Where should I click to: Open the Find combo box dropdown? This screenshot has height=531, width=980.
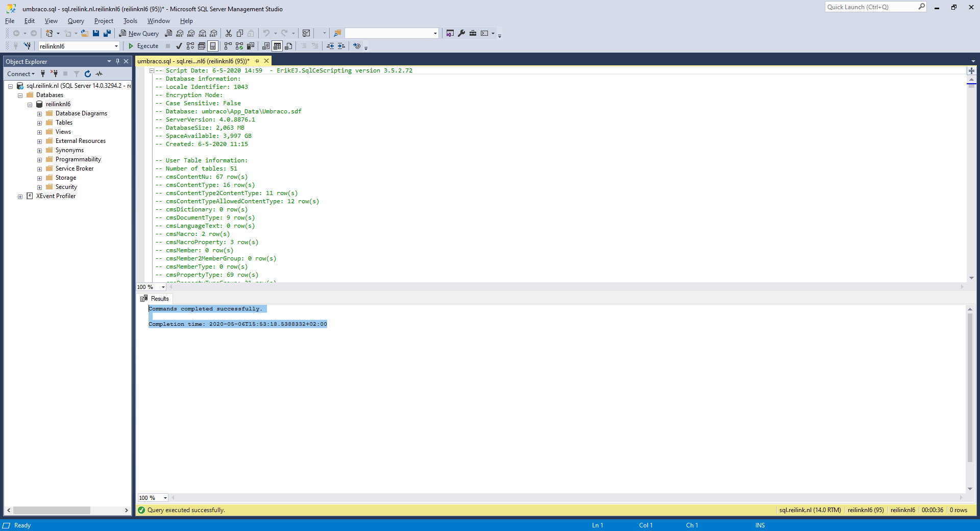[x=435, y=33]
